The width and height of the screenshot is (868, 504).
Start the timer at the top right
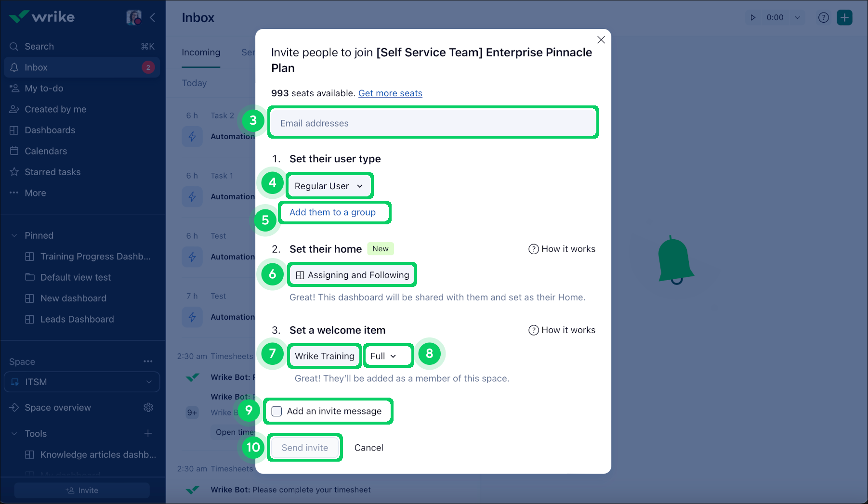(753, 17)
